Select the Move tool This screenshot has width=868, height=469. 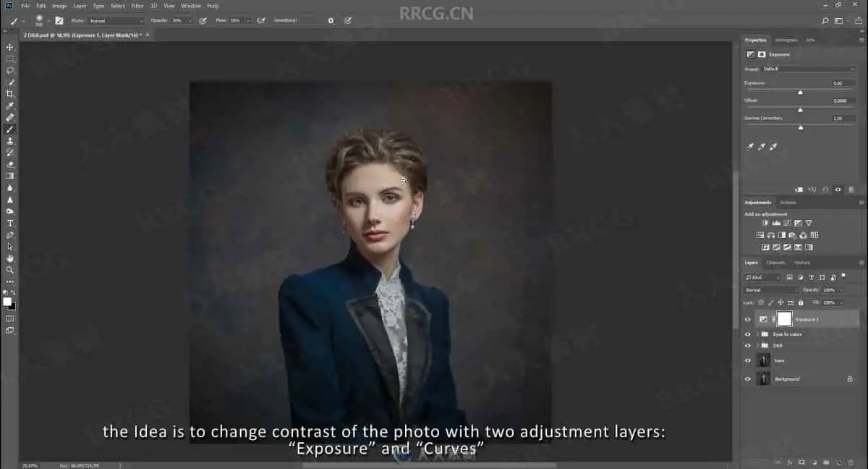10,47
